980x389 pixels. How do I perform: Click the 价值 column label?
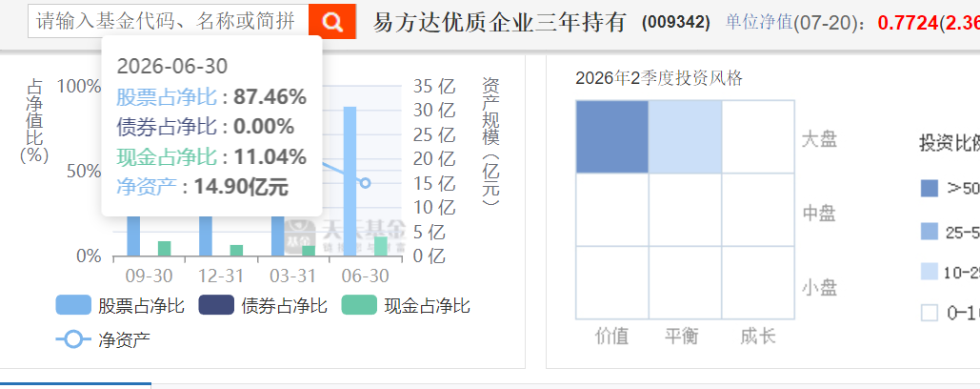611,337
